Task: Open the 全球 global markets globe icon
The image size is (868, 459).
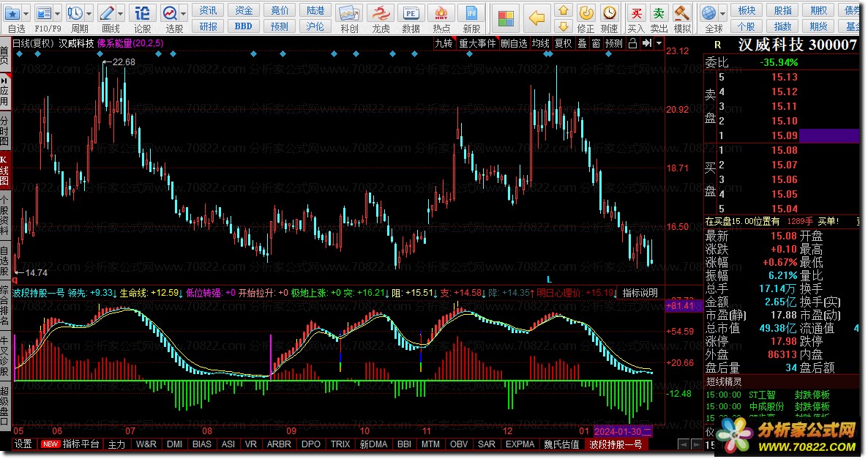Action: 708,12
